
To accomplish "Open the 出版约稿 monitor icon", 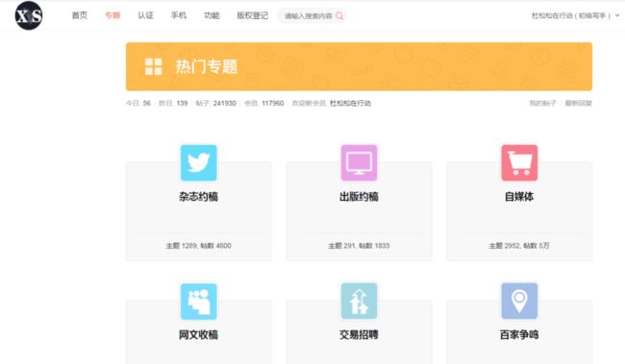I will 359,163.
